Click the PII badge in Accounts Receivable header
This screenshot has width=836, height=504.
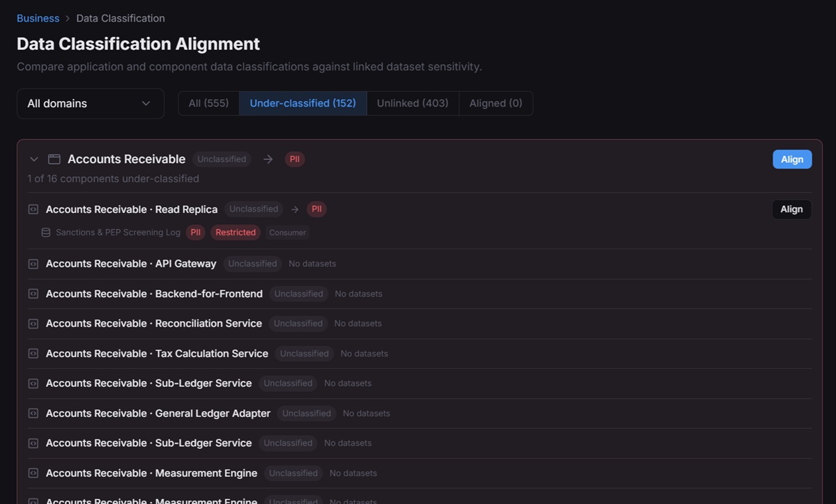coord(295,159)
